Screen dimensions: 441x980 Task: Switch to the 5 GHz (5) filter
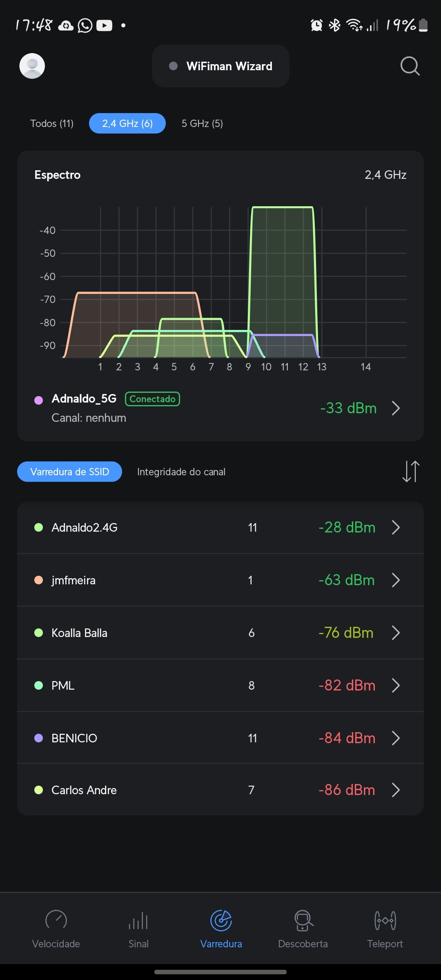tap(202, 123)
